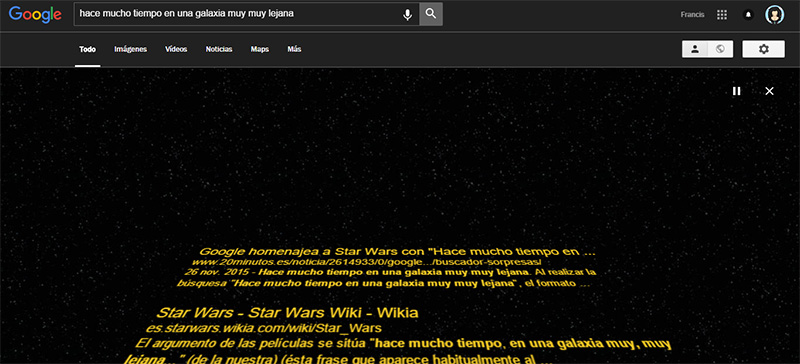Open the Google apps grid
The height and width of the screenshot is (364, 800).
click(x=721, y=15)
